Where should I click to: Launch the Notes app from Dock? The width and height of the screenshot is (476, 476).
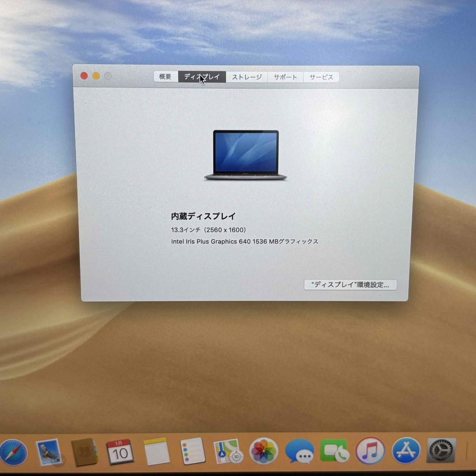(x=156, y=451)
